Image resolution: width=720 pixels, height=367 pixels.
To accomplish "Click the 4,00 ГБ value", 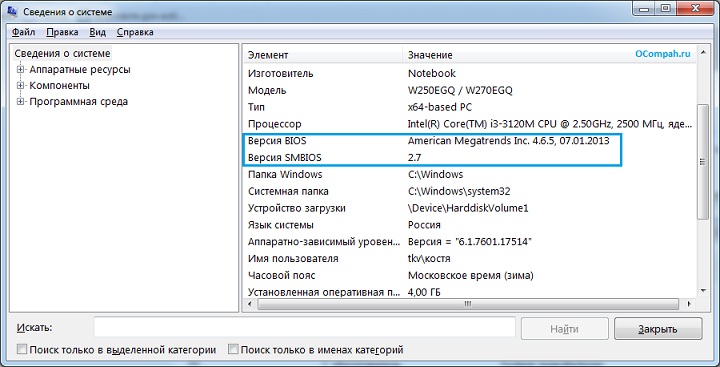I will pos(424,292).
